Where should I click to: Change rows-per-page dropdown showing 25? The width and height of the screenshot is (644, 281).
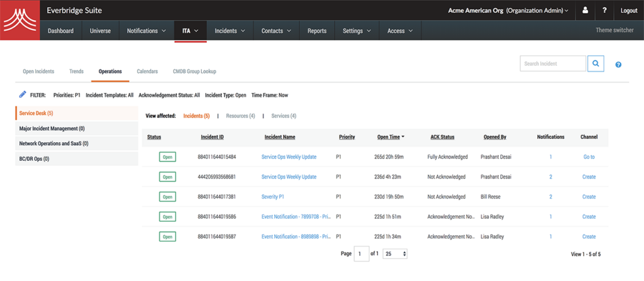click(x=395, y=254)
